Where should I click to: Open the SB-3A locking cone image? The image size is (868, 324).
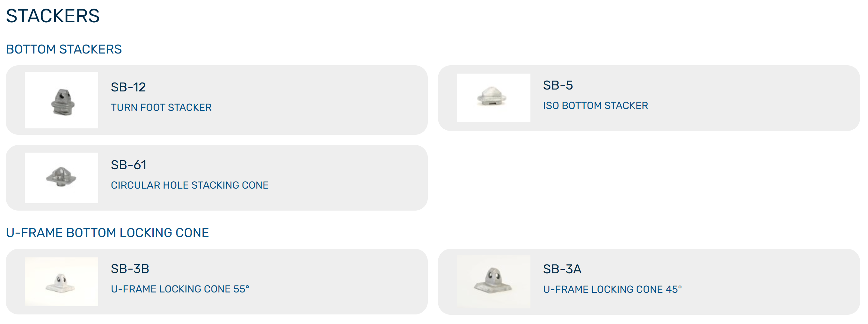pos(493,282)
